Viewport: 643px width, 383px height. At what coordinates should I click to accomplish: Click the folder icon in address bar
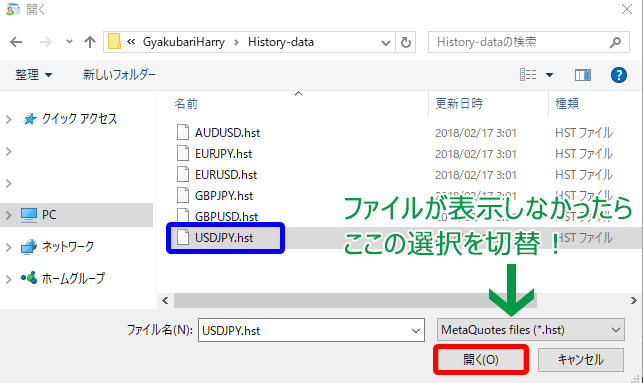[114, 42]
